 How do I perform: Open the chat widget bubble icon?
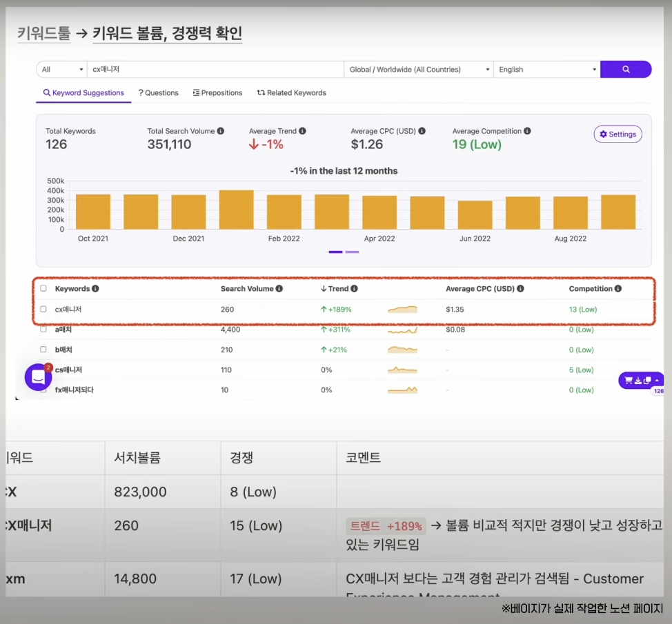[x=38, y=377]
